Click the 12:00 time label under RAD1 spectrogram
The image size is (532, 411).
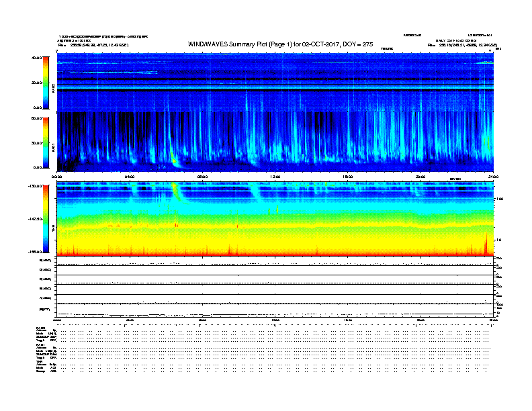(x=275, y=177)
